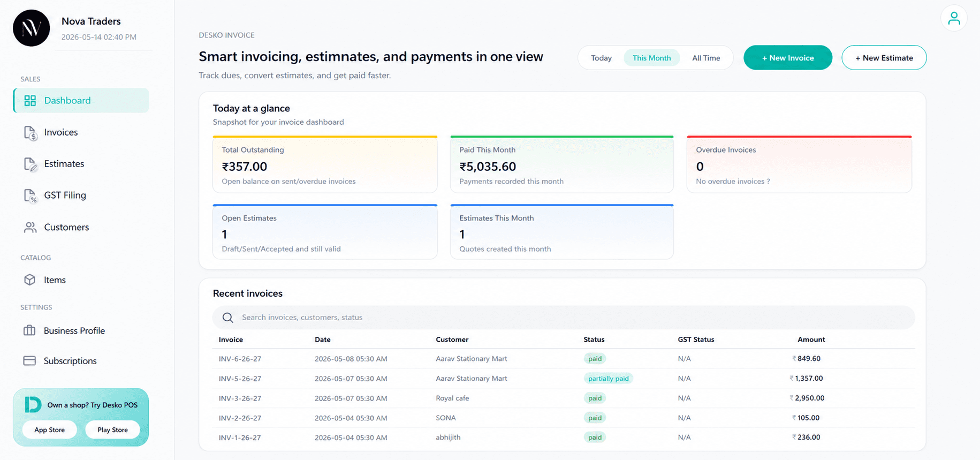This screenshot has width=980, height=460.
Task: Click date 2026-05-08 05:30 AM
Action: click(x=351, y=359)
